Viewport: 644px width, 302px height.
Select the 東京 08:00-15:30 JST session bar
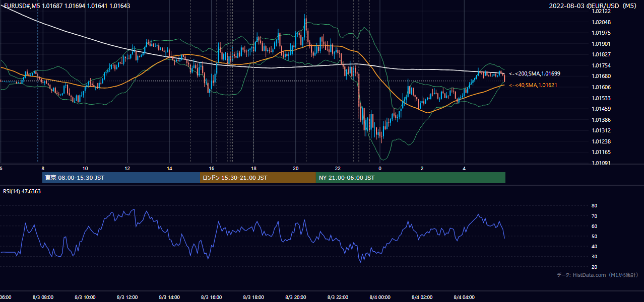[121, 178]
